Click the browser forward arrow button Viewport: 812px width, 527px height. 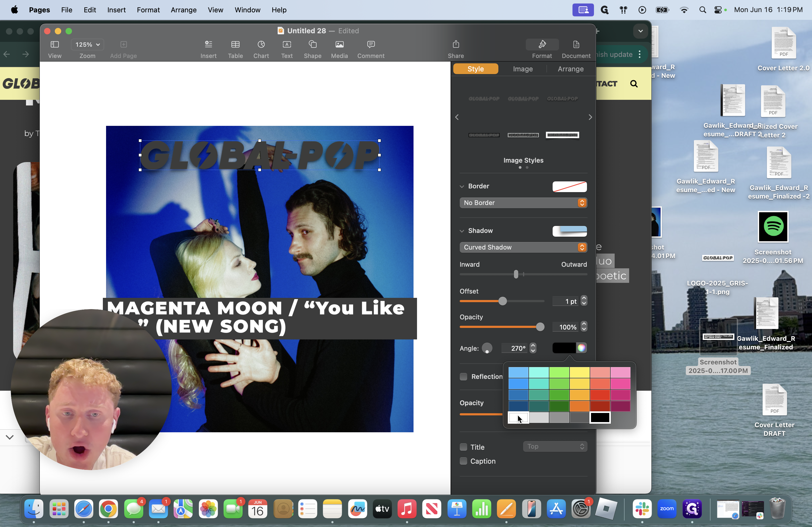point(25,54)
